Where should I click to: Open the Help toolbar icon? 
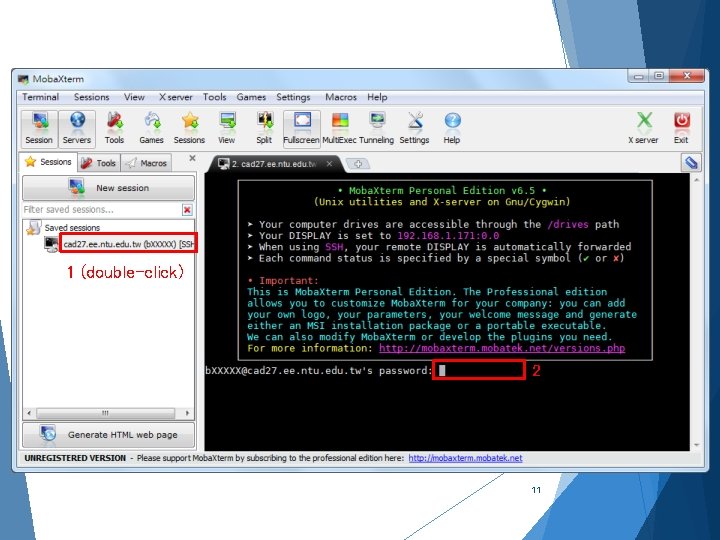pyautogui.click(x=452, y=129)
